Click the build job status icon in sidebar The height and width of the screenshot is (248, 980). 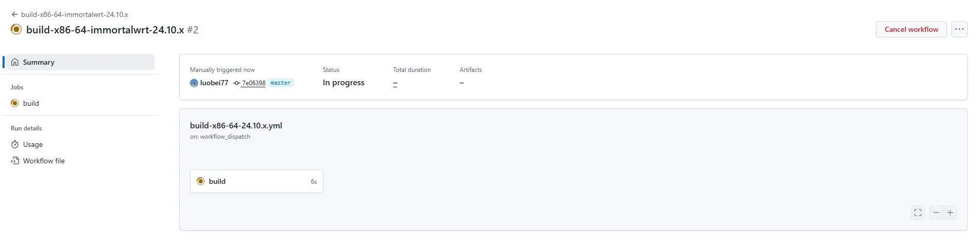click(15, 103)
